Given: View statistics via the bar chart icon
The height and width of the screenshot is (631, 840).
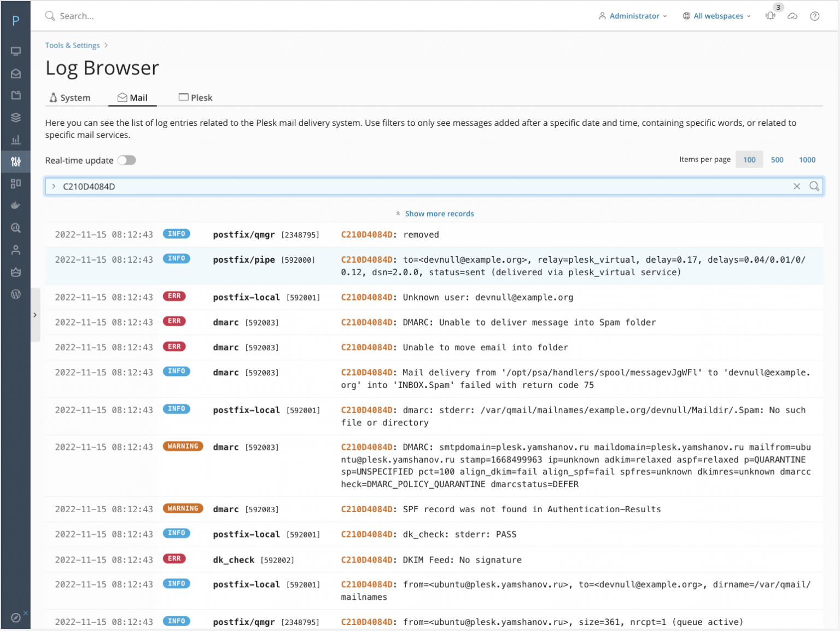Looking at the screenshot, I should (x=16, y=140).
